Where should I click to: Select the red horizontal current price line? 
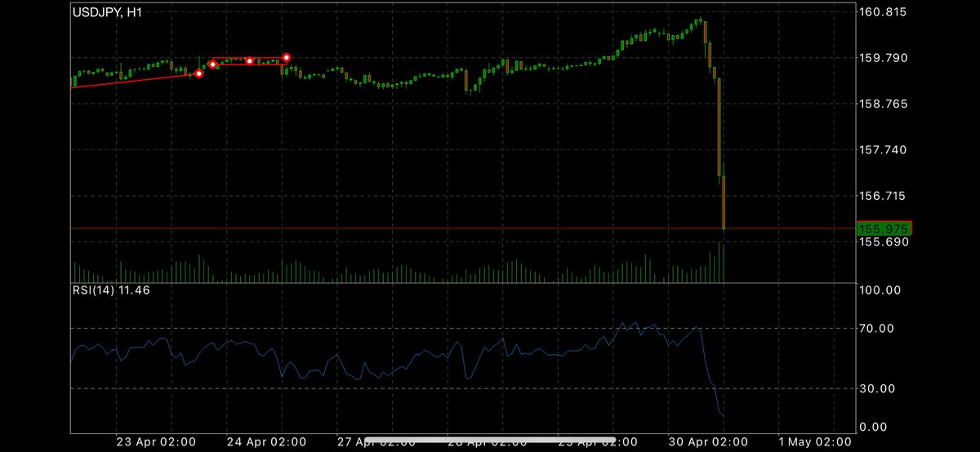pyautogui.click(x=463, y=228)
